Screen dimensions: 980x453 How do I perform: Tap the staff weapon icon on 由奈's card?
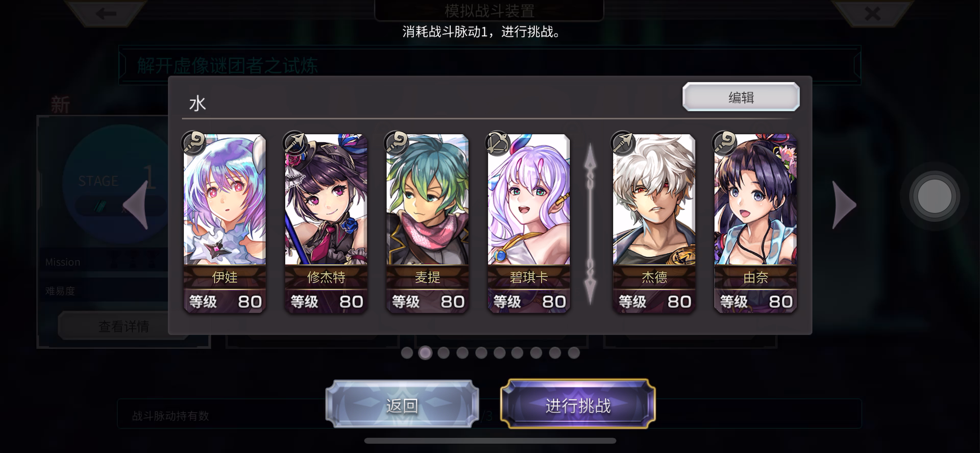click(x=725, y=143)
